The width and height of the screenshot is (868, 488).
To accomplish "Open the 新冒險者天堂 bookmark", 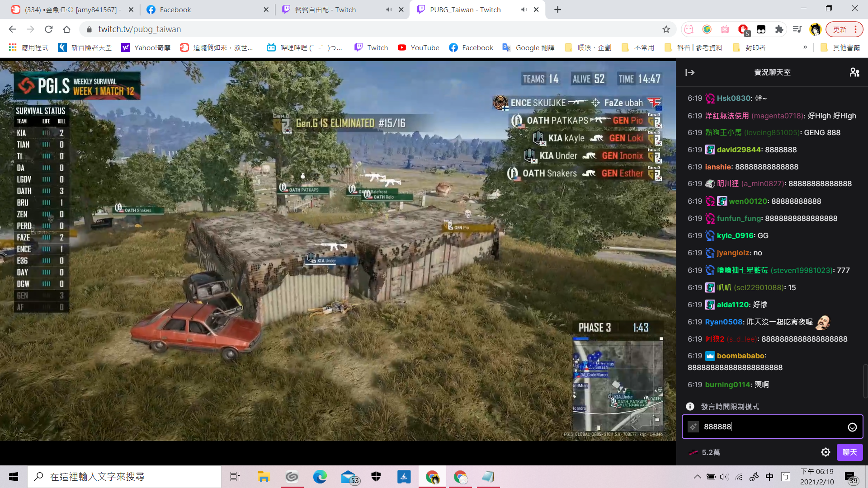I will pyautogui.click(x=85, y=47).
